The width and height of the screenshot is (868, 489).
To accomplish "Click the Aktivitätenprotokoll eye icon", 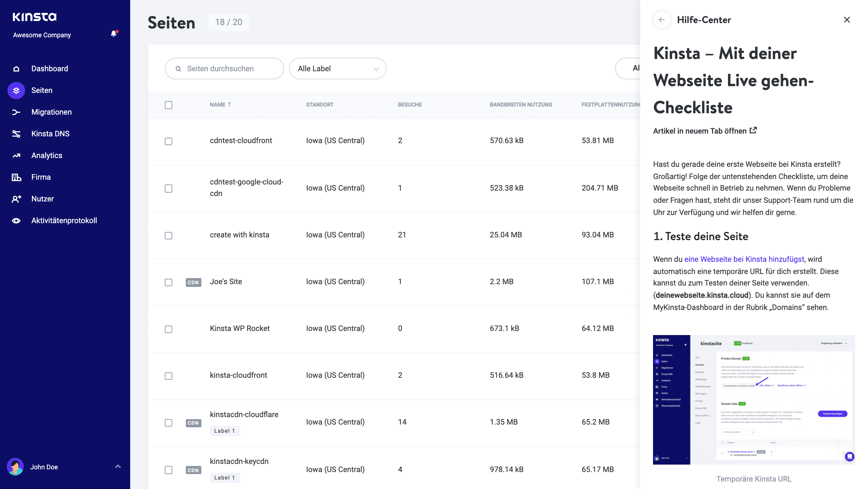I will (16, 220).
